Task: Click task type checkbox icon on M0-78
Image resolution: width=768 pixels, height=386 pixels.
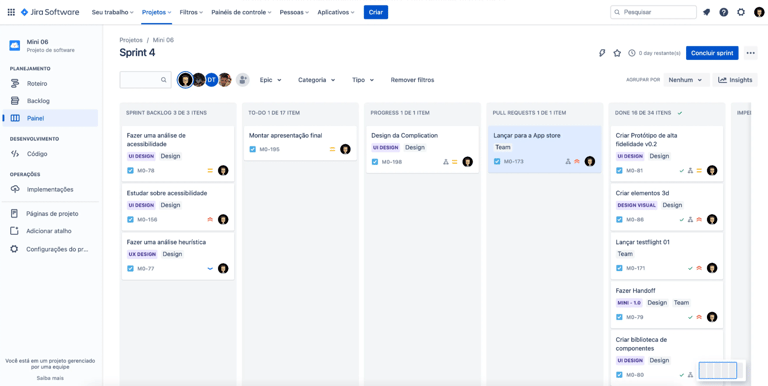Action: (130, 170)
